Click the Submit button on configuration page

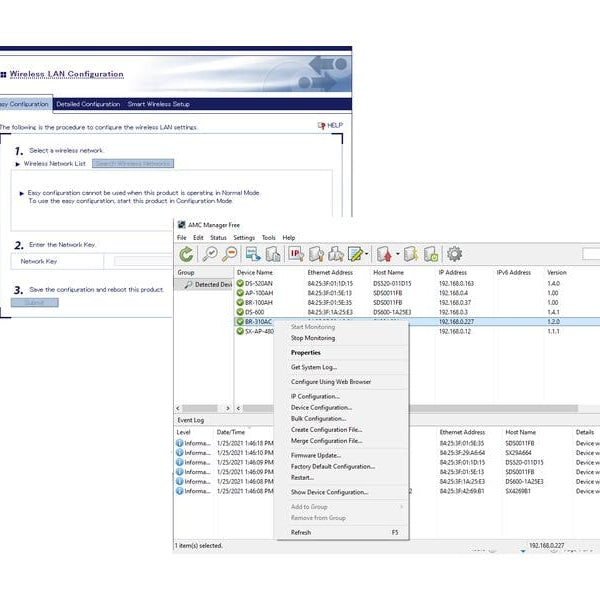point(34,303)
